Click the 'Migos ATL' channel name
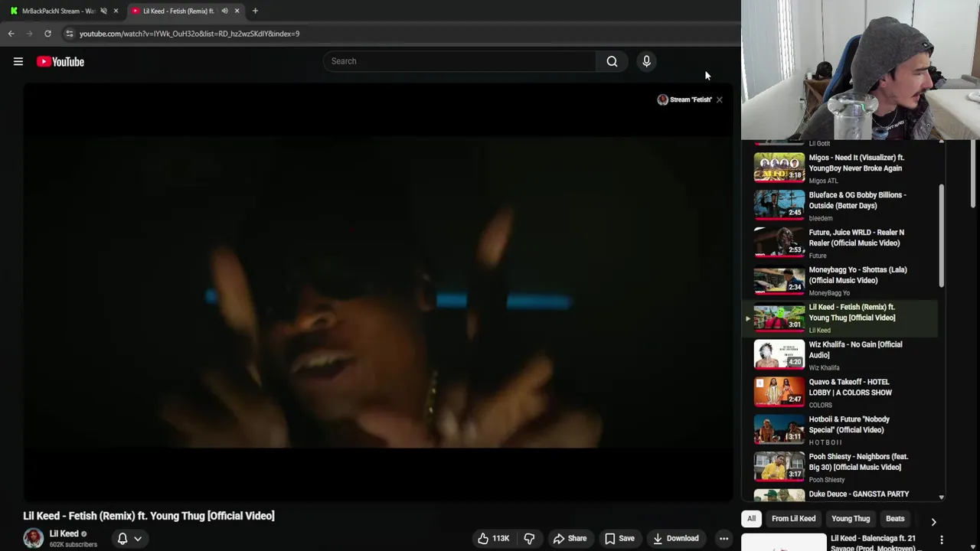Screen dimensions: 980x551 tap(823, 181)
